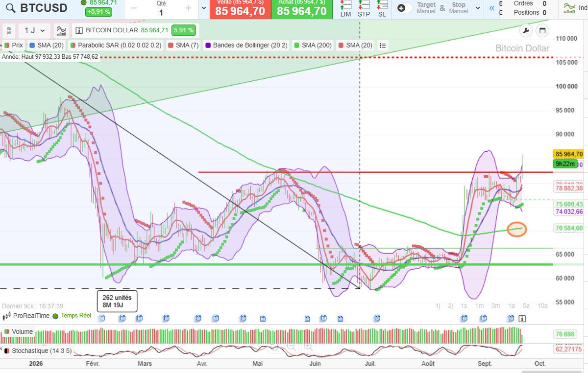Select the 1a time range
Image resolution: width=588 pixels, height=373 pixels.
click(x=511, y=306)
